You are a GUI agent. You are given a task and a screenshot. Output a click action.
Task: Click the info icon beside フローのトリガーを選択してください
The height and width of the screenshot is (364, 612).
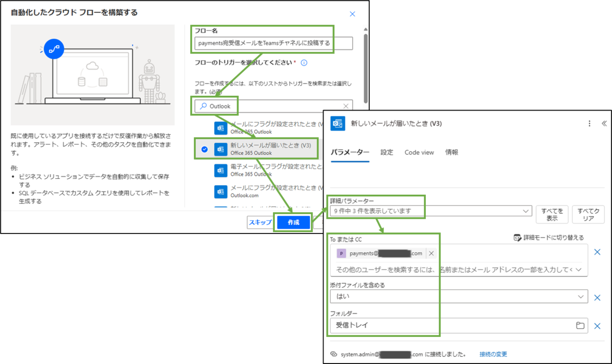[x=304, y=63]
